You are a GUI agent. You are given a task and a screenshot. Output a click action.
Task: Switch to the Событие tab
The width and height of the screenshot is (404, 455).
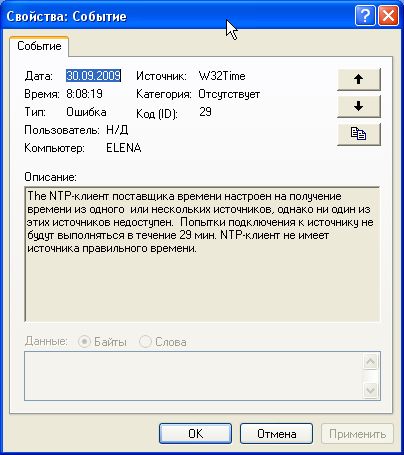[x=39, y=46]
